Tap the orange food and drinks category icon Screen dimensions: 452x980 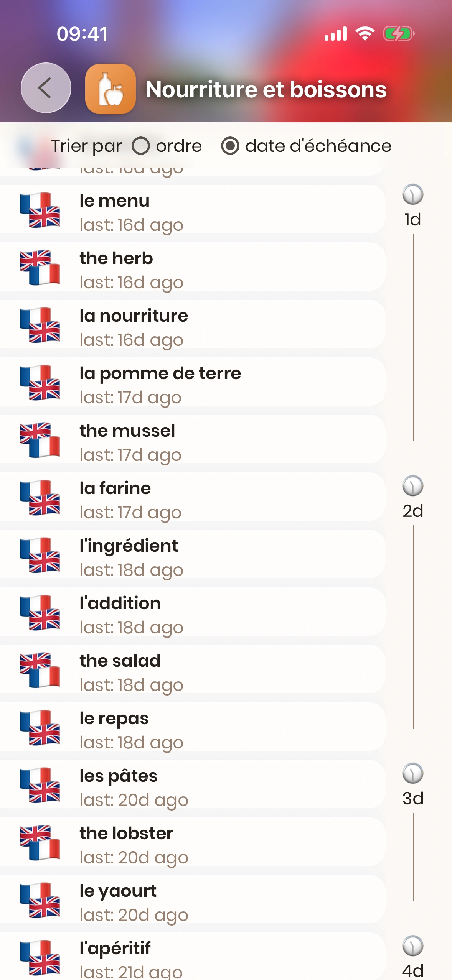pyautogui.click(x=111, y=89)
